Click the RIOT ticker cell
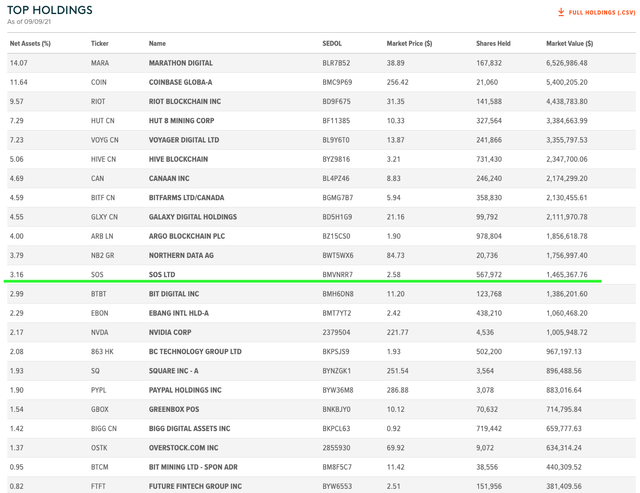The width and height of the screenshot is (640, 493). [x=98, y=101]
